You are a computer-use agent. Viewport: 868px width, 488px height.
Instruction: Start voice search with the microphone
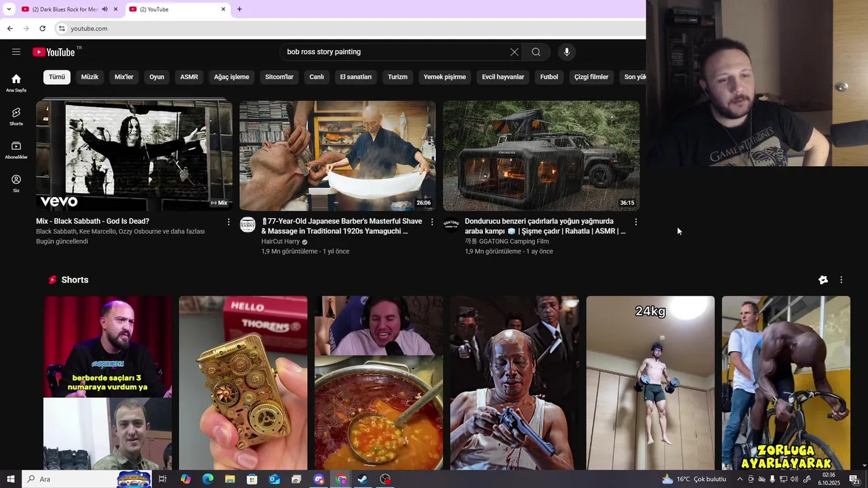tap(567, 52)
